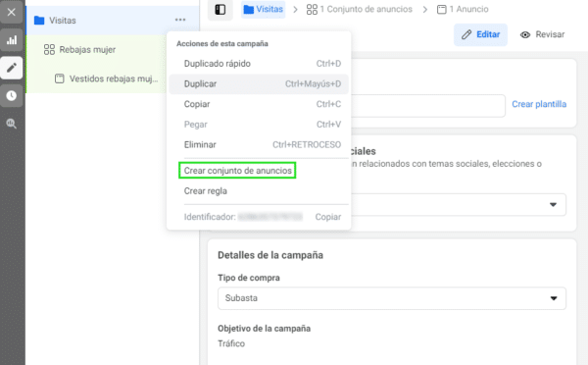Click the folder icon next to Visitas
Image resolution: width=588 pixels, height=365 pixels.
click(x=39, y=21)
